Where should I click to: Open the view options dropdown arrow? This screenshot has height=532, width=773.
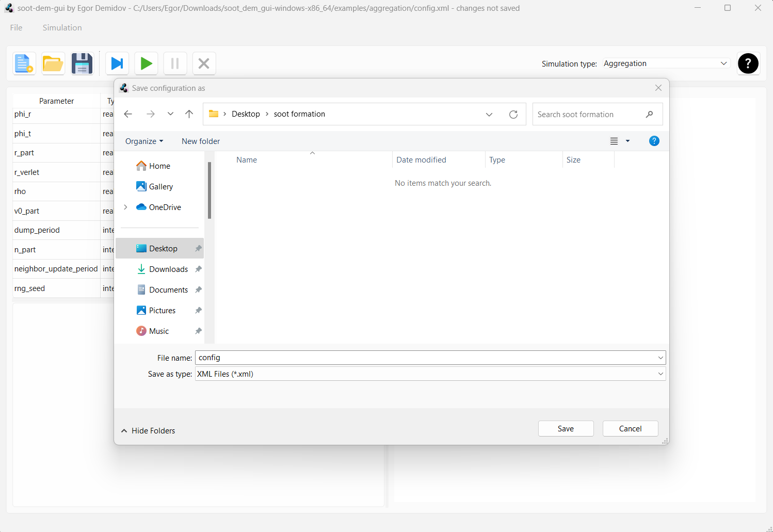tap(627, 141)
